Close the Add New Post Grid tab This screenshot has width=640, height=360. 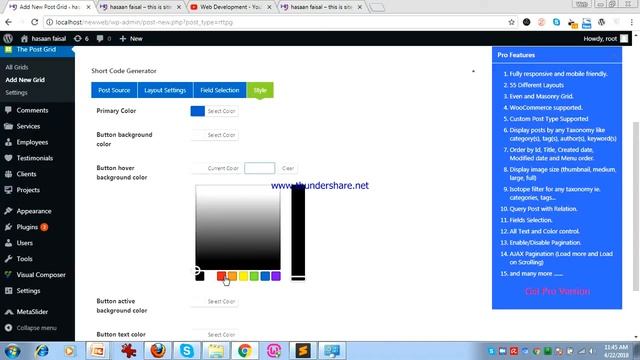click(88, 7)
